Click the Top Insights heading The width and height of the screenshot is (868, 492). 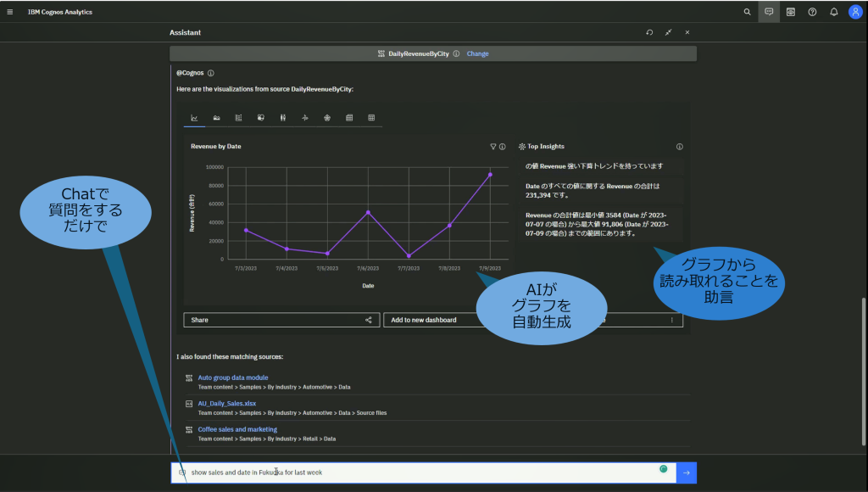coord(546,146)
